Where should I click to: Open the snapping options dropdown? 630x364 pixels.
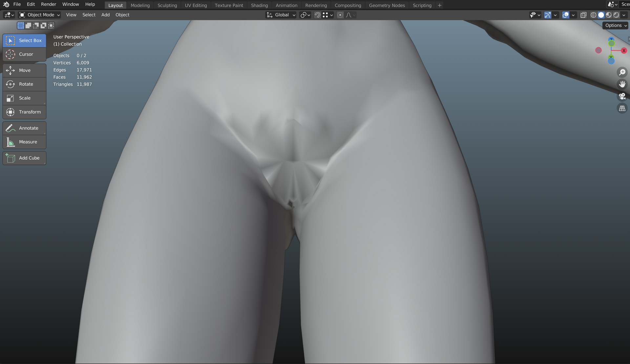click(328, 15)
